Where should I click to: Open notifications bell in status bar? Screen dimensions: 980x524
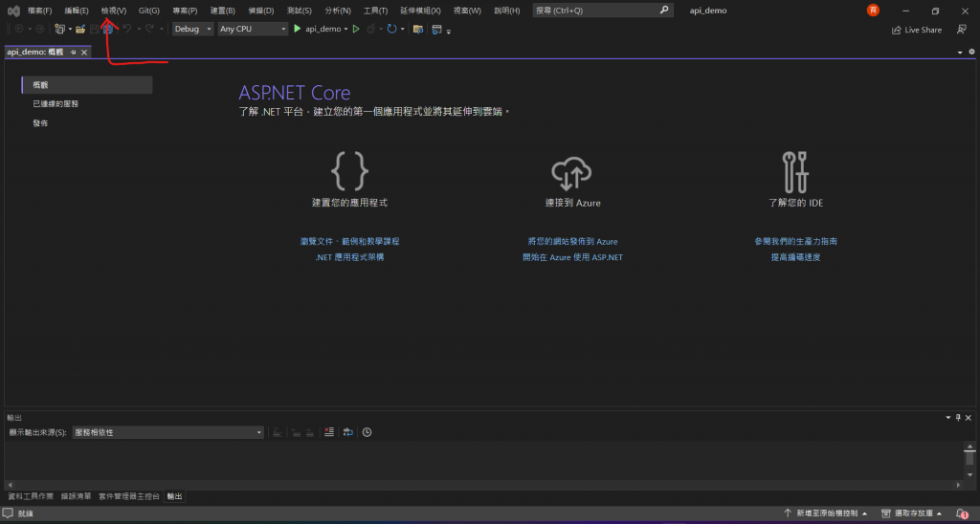tap(962, 513)
